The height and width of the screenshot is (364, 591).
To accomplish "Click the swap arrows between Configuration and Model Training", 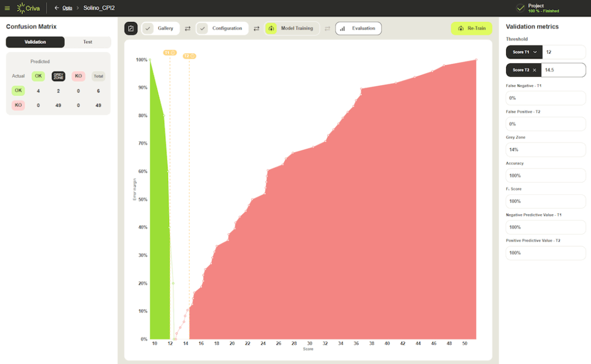I will tap(256, 28).
